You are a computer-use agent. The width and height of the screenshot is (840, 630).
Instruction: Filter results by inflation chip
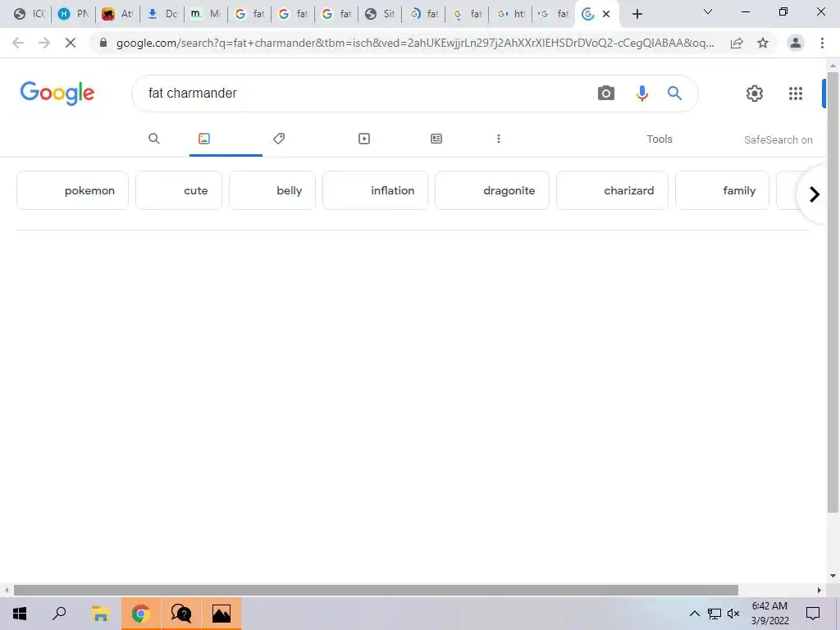[x=375, y=190]
